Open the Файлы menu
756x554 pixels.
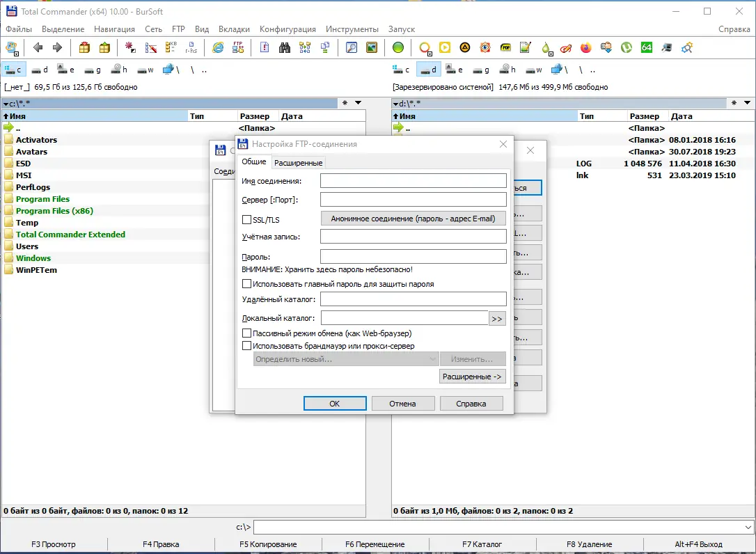point(19,29)
